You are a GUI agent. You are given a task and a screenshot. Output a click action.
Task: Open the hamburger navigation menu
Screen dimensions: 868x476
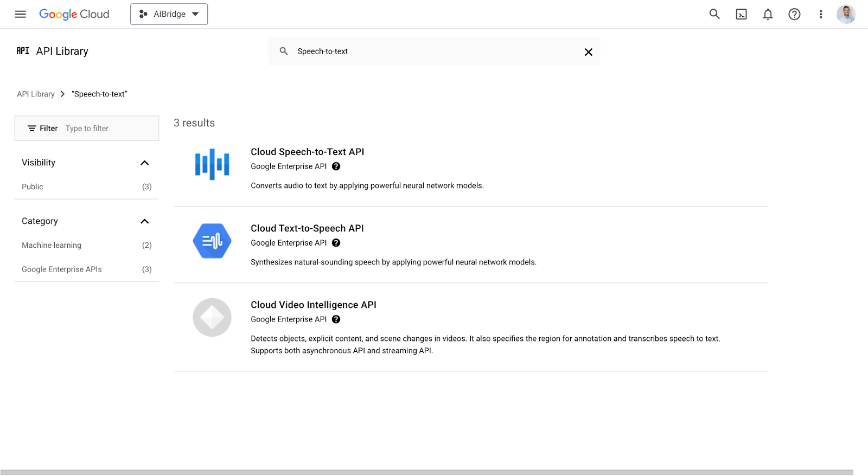point(21,14)
